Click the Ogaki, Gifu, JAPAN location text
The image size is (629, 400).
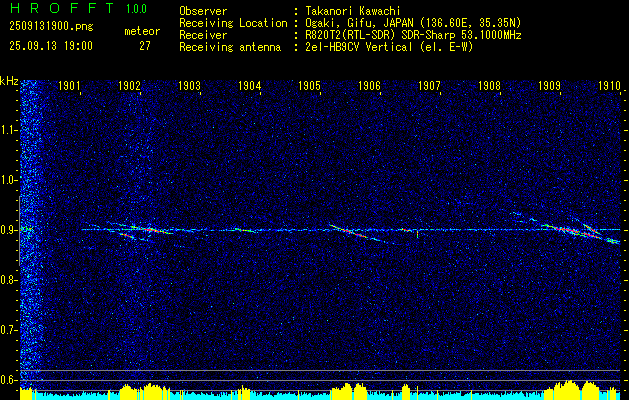[x=413, y=23]
